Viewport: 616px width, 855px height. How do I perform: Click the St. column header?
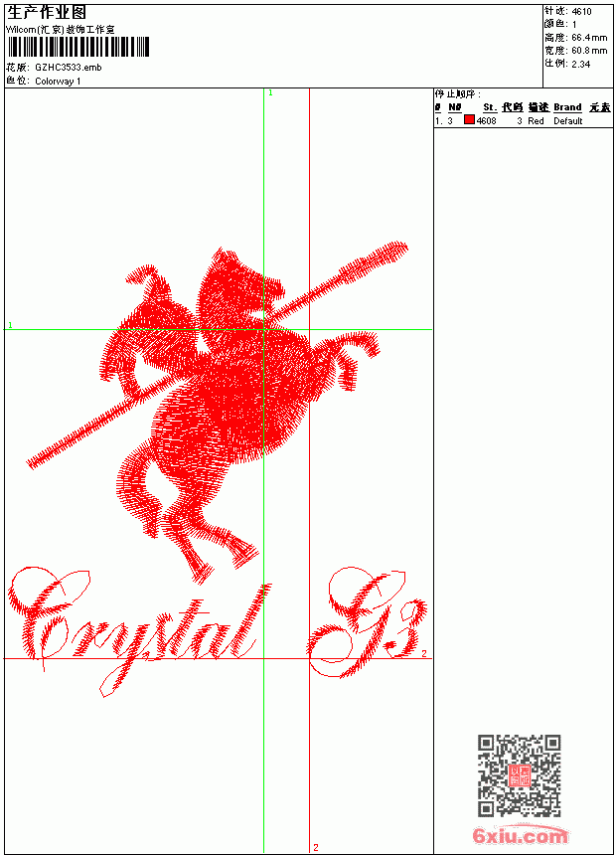(x=490, y=107)
